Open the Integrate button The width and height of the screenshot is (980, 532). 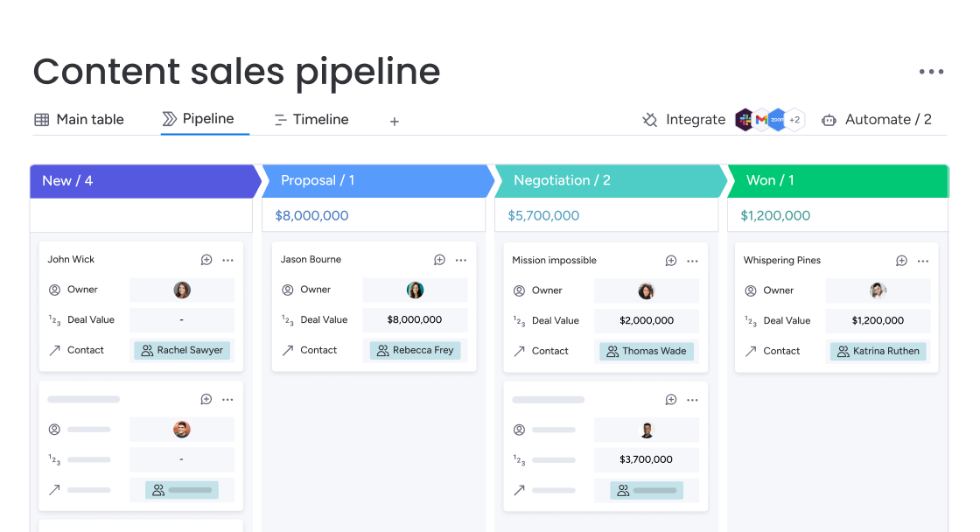[683, 120]
